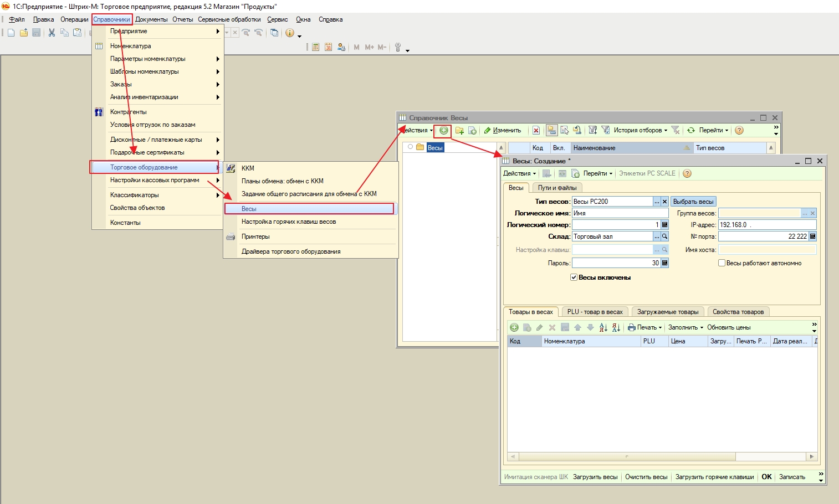Toggle the Весы включены checkbox
Screen dimensions: 839x504
coord(574,277)
